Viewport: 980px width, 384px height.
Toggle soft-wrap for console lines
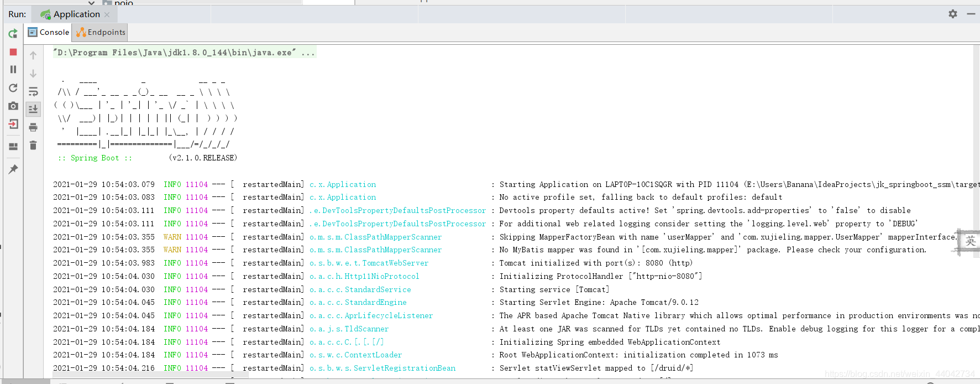click(33, 91)
